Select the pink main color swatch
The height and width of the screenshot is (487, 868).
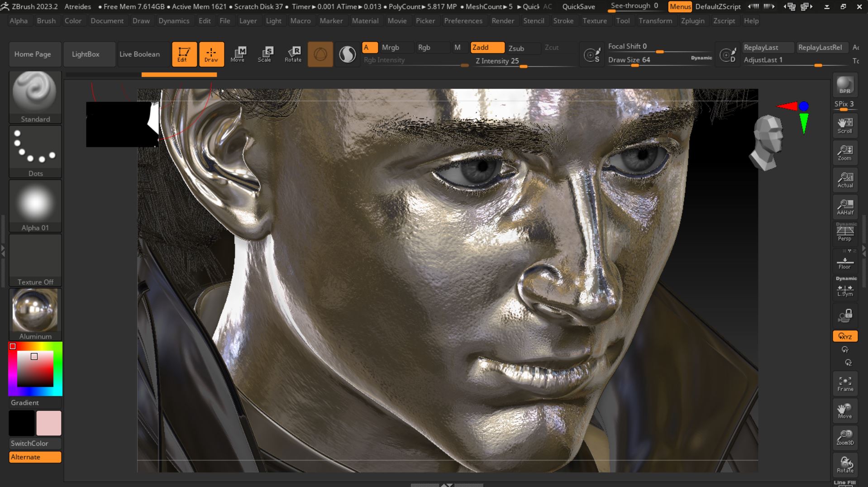(x=48, y=423)
